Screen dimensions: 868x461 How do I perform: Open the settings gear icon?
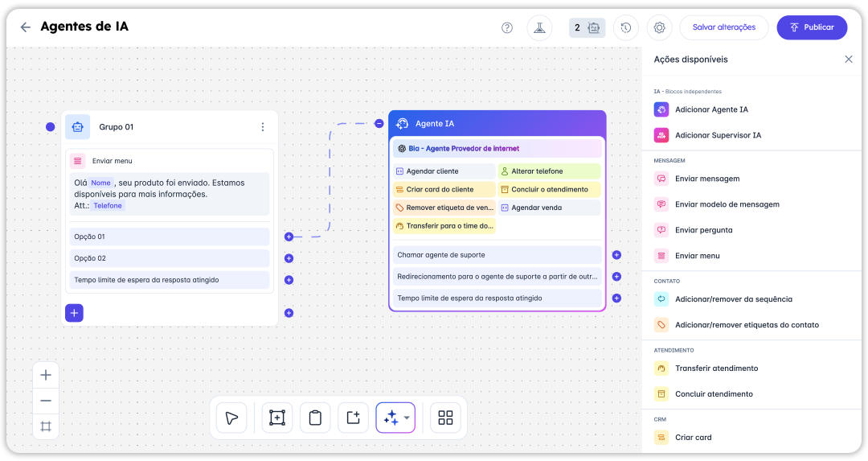tap(660, 27)
